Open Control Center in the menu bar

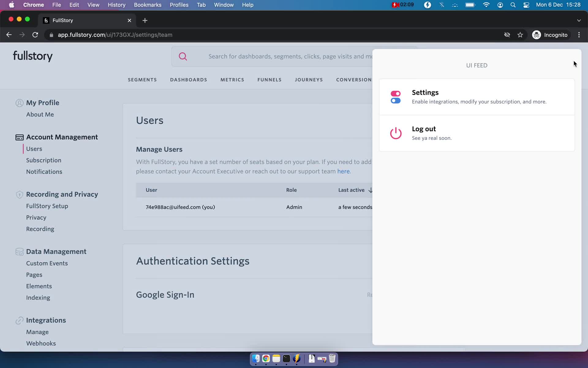tap(526, 5)
